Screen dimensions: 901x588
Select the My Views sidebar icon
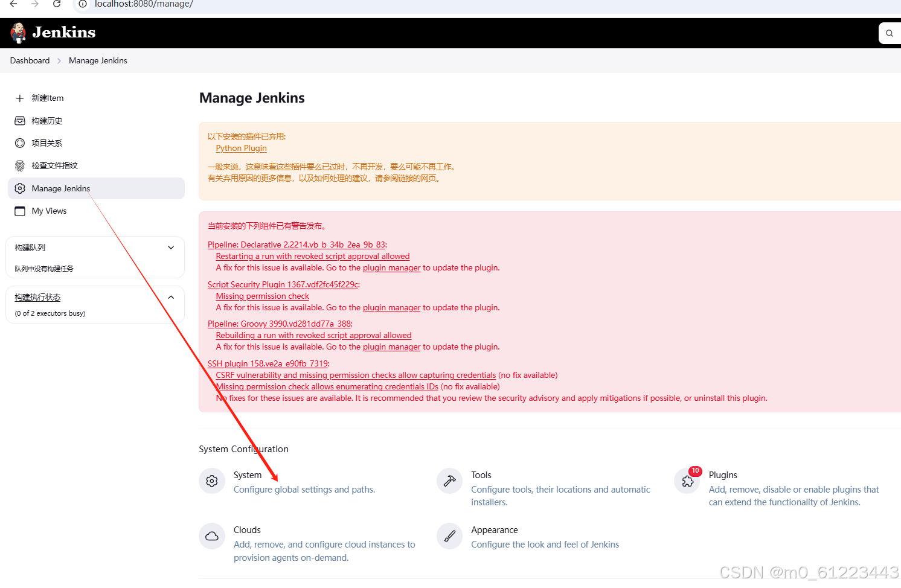(x=19, y=211)
